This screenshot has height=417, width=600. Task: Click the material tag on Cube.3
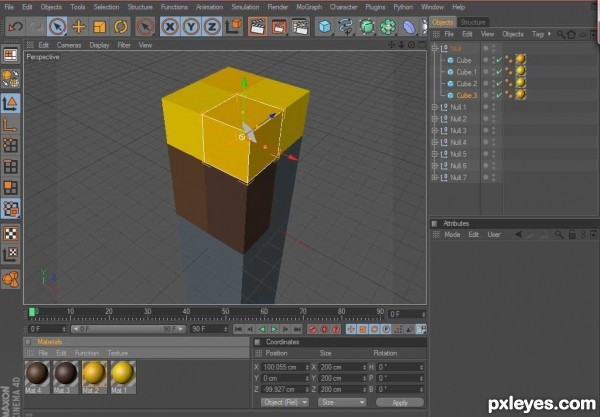coord(520,95)
